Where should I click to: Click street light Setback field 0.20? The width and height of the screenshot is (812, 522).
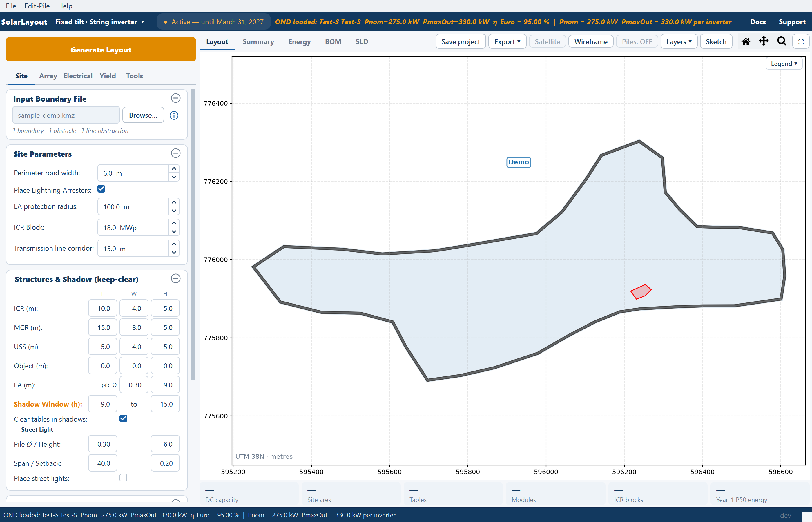tap(165, 463)
